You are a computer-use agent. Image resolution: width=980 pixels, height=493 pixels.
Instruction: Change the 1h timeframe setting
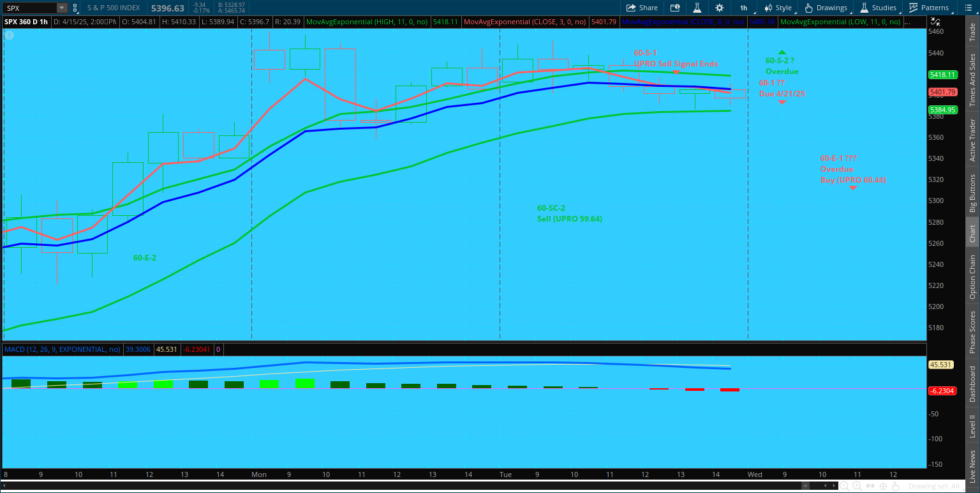click(x=743, y=8)
